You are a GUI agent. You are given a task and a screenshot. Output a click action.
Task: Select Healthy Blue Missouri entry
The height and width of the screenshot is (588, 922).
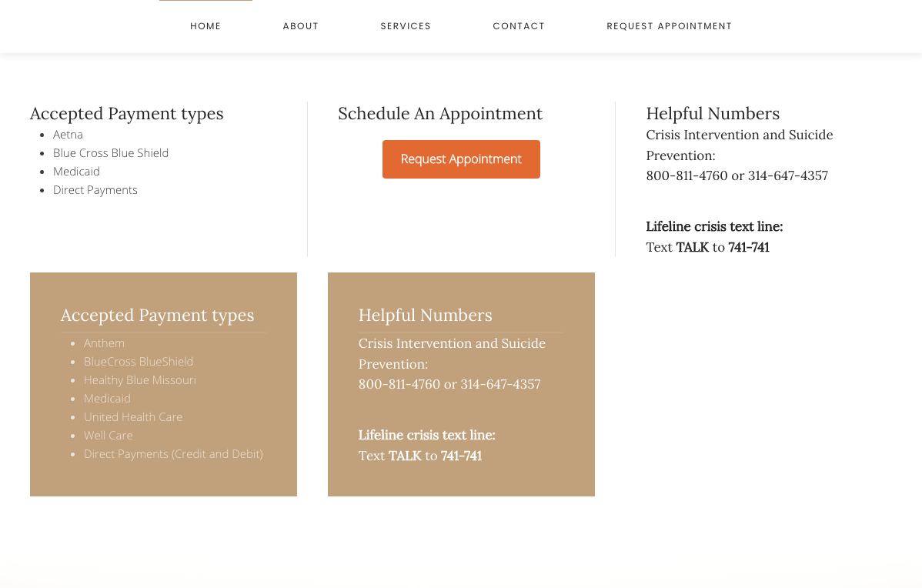(x=140, y=380)
